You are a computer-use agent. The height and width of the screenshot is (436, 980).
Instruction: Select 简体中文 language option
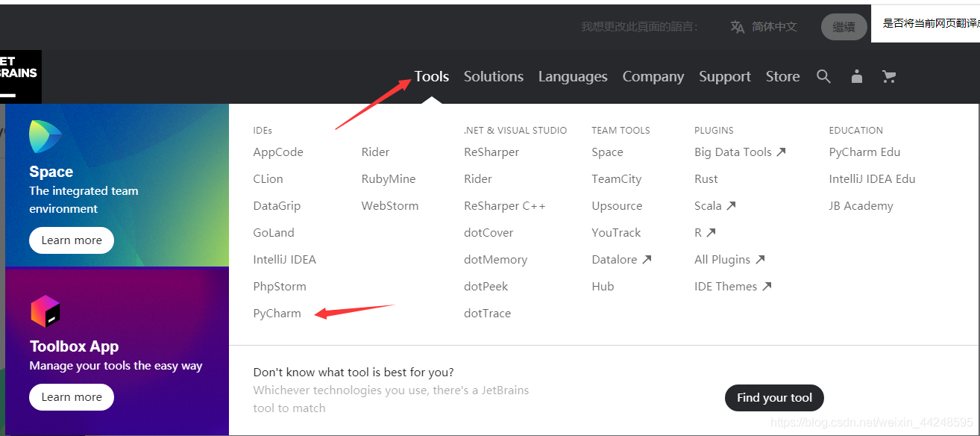point(774,27)
